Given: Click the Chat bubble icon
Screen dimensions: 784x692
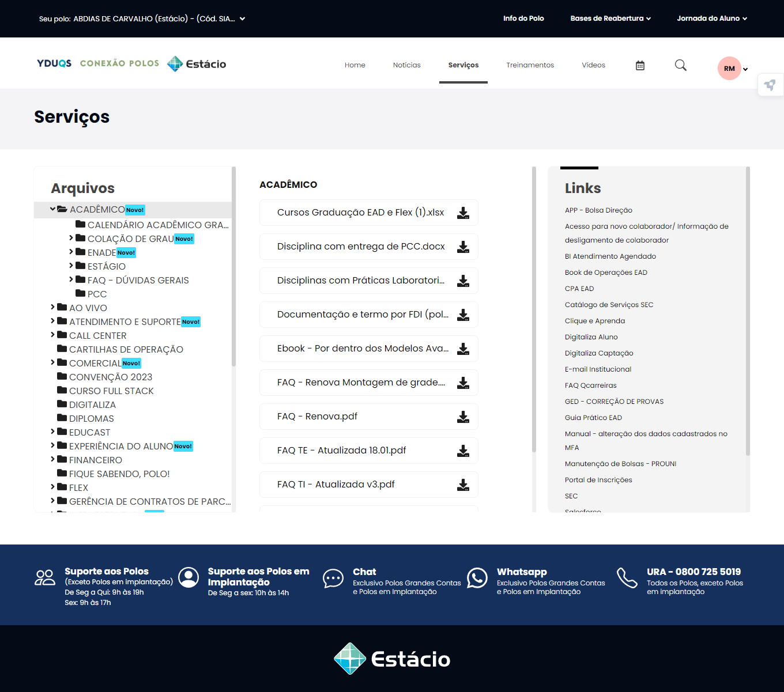Looking at the screenshot, I should point(333,578).
